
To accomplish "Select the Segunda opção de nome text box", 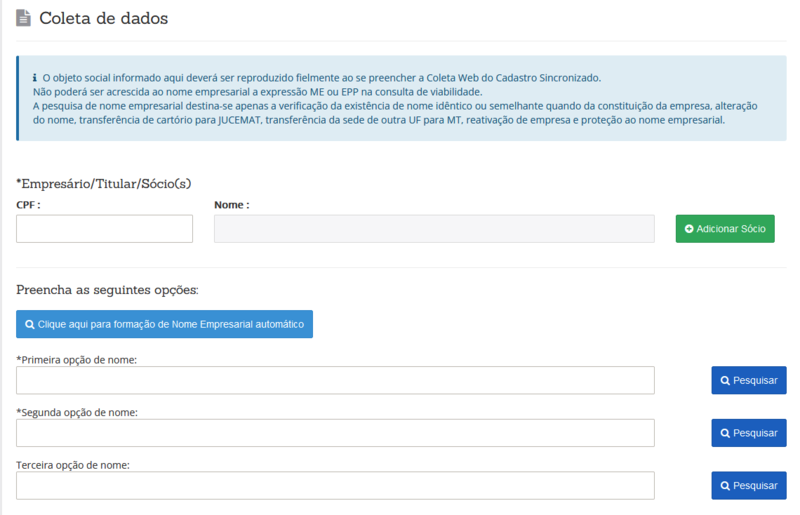I will point(335,433).
